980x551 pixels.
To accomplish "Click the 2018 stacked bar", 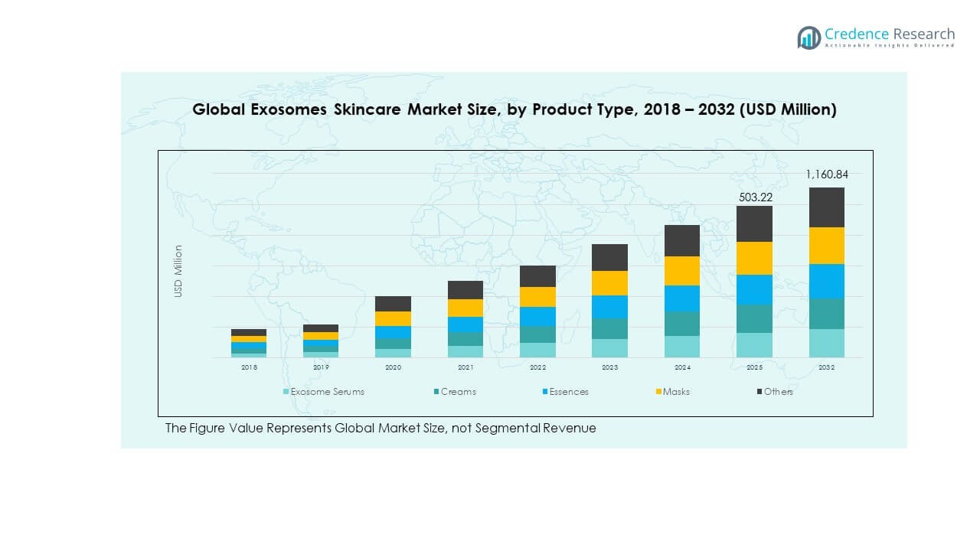I will pos(249,343).
